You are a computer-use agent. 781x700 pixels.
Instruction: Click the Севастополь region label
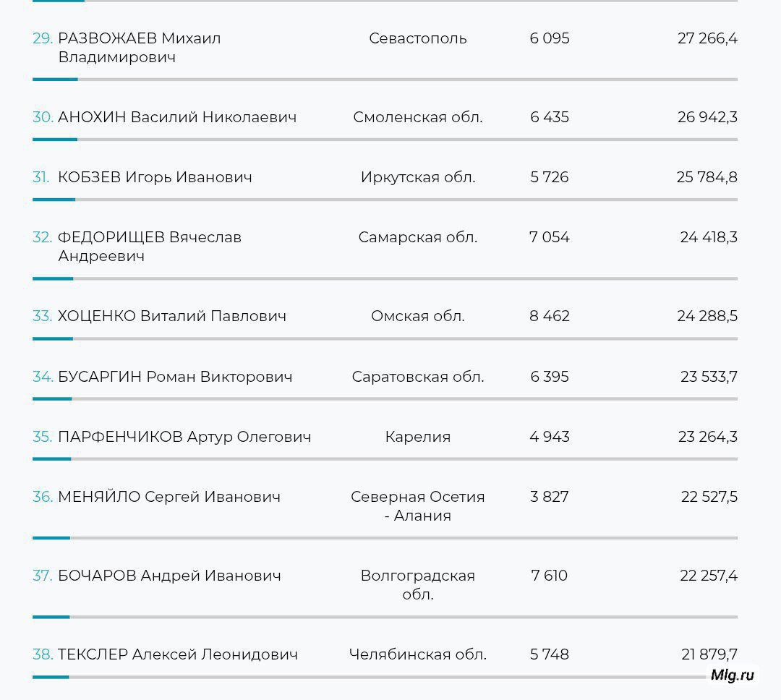[418, 38]
